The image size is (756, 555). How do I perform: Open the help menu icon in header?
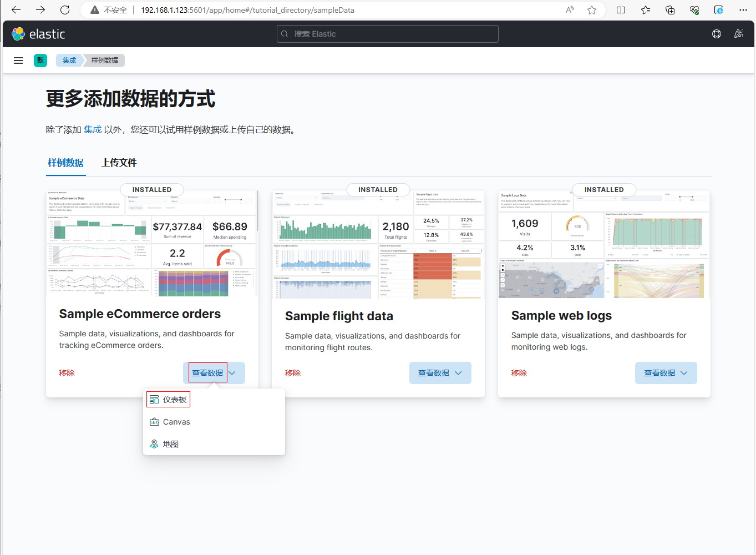717,34
